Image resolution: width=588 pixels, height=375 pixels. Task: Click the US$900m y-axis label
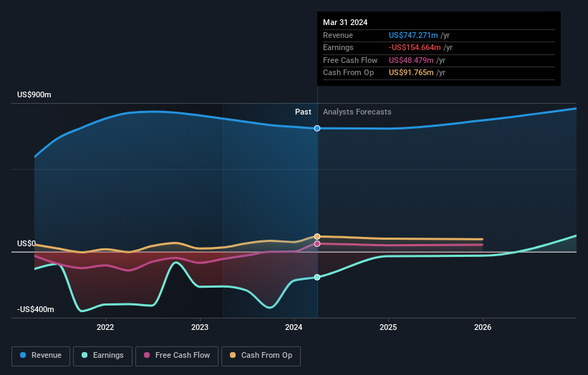click(x=34, y=94)
